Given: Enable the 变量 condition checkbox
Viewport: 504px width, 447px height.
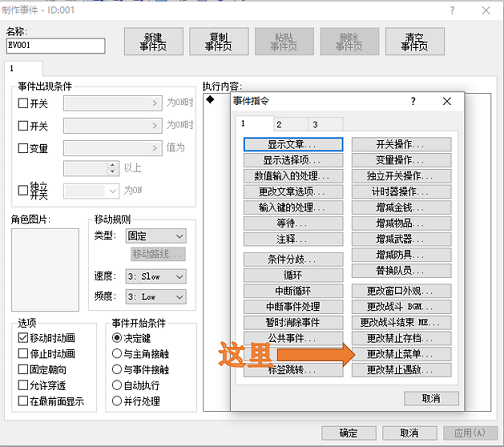Looking at the screenshot, I should (23, 148).
